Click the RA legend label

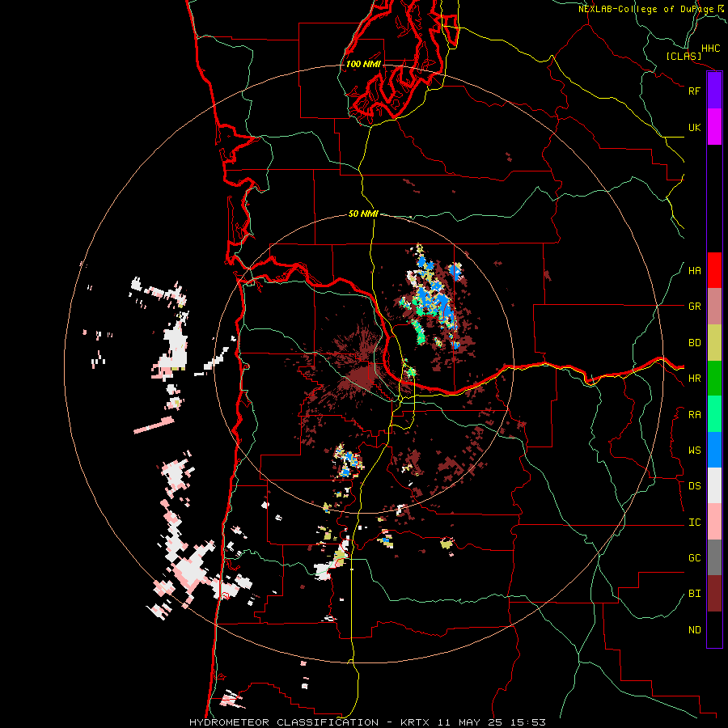694,415
